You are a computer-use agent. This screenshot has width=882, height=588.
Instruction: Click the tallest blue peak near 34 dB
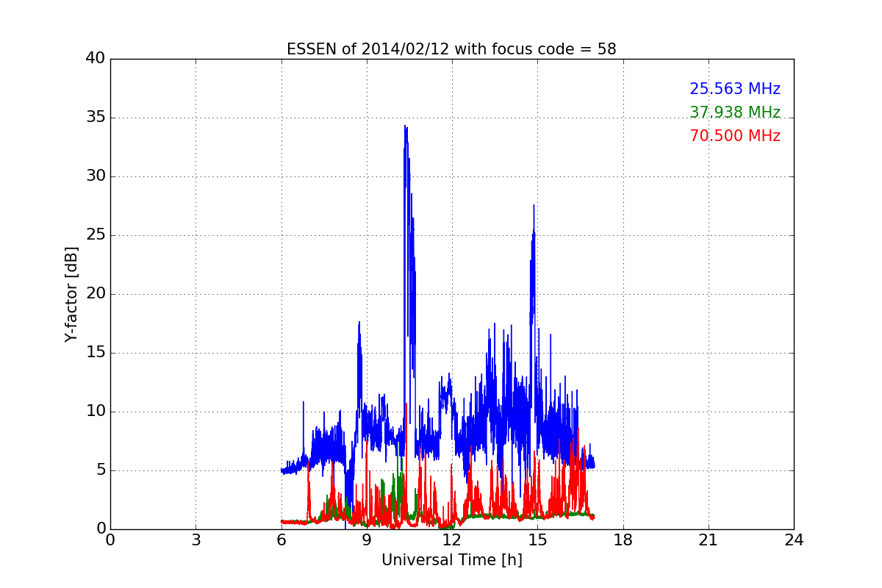405,127
